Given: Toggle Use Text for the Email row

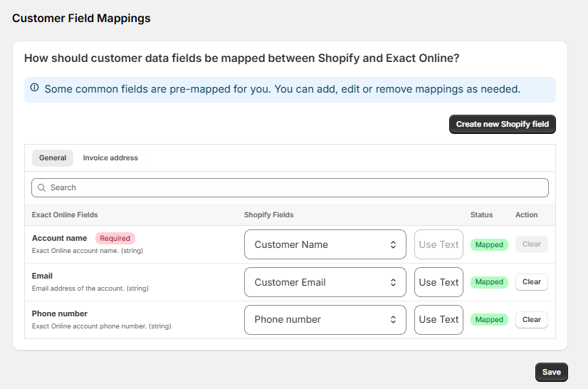Looking at the screenshot, I should click(x=439, y=282).
